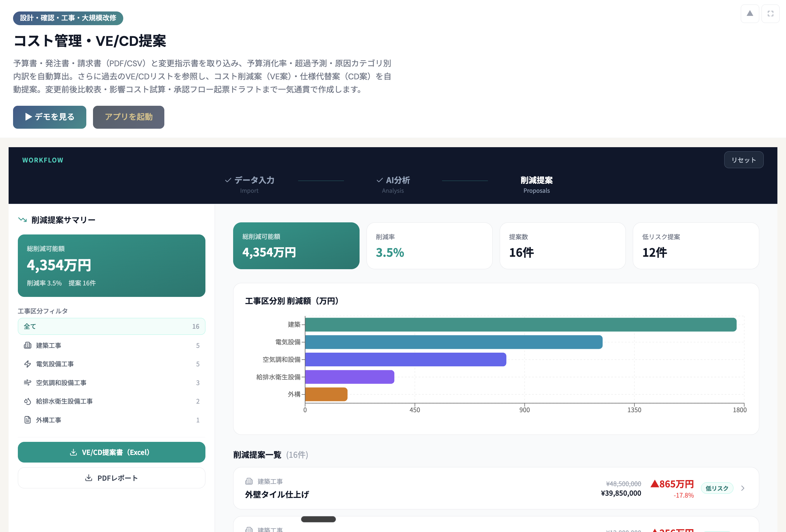The image size is (786, 532).
Task: Click the ¥39,850,000 revised price
Action: coord(621,493)
